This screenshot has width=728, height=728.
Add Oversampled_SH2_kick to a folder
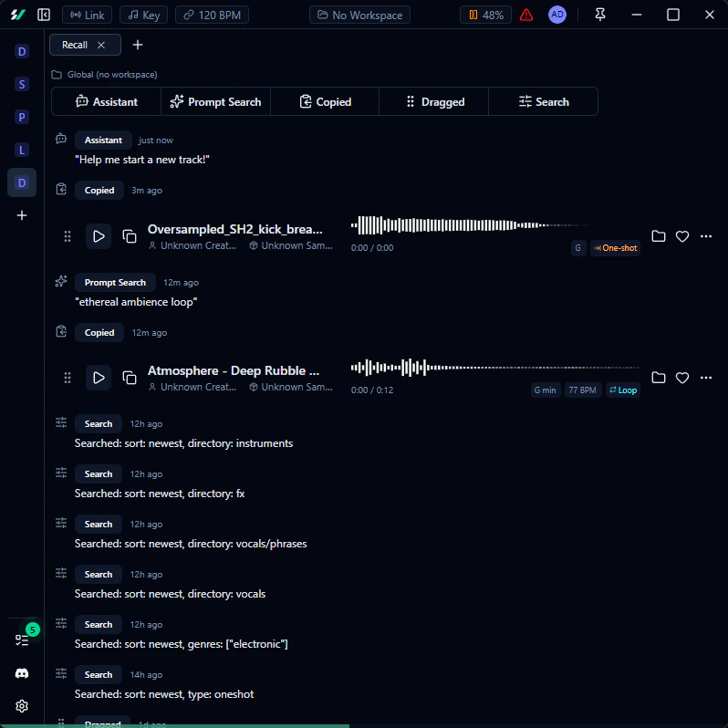point(659,236)
